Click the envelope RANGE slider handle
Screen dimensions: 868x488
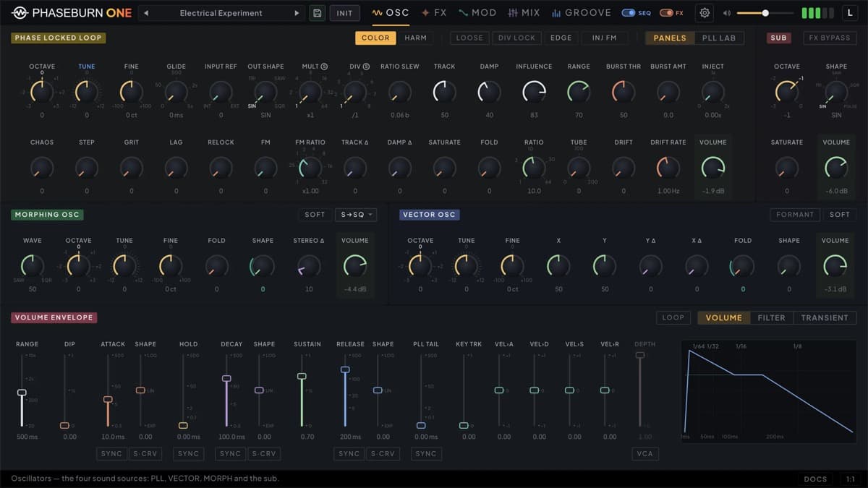(x=22, y=393)
